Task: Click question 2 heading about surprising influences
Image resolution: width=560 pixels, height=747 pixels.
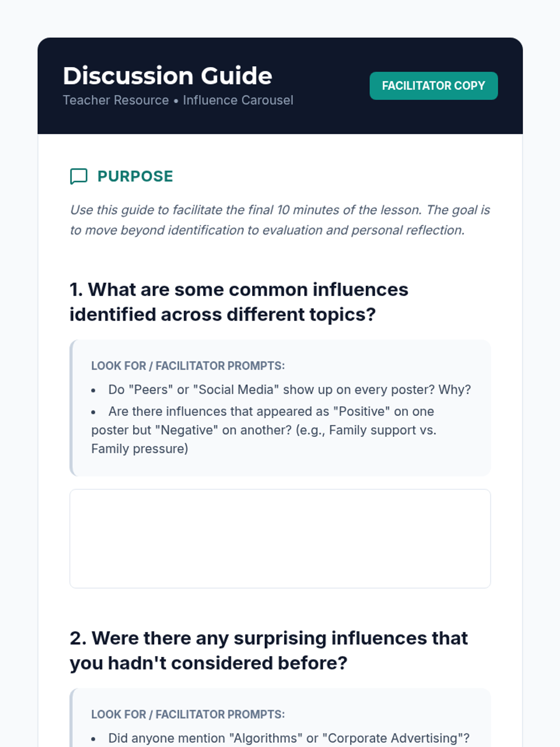Action: [269, 651]
